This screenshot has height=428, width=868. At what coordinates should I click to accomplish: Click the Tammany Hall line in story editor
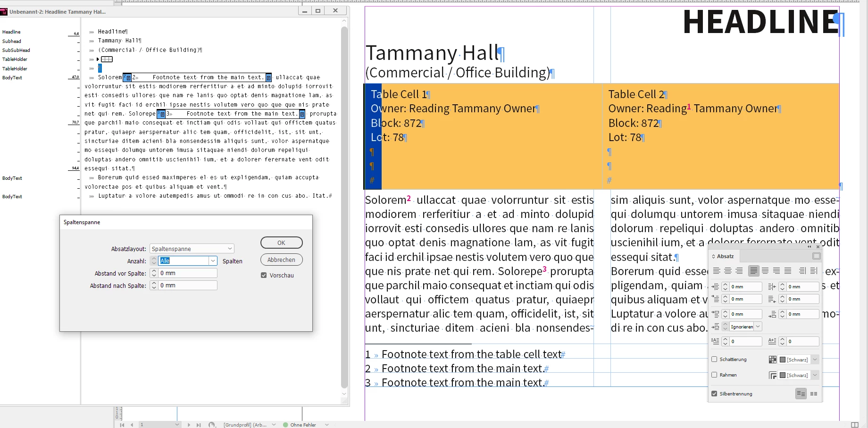pos(120,41)
